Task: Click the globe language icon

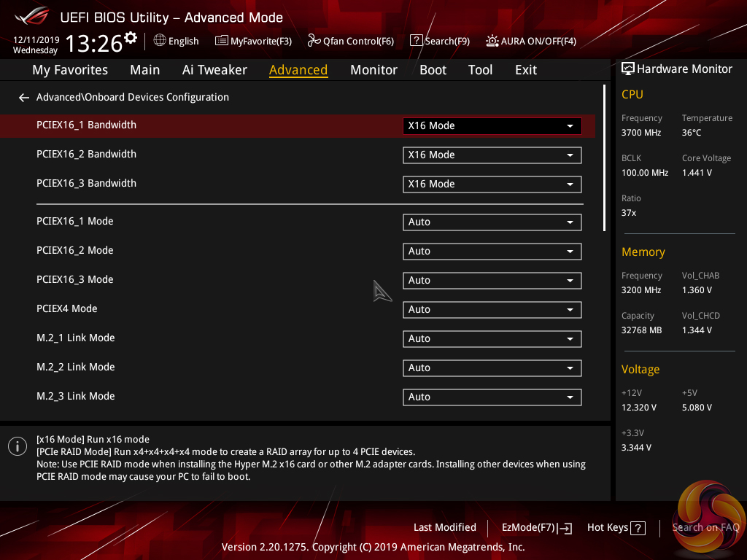Action: point(160,41)
